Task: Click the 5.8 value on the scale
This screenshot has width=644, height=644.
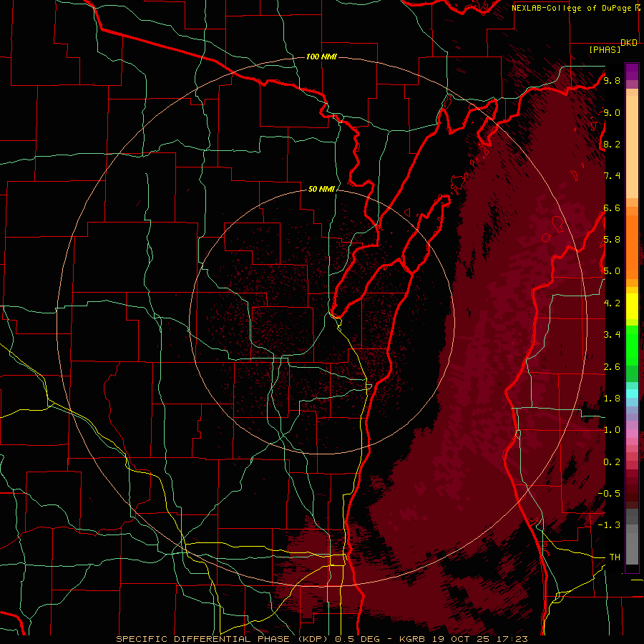Action: 612,240
